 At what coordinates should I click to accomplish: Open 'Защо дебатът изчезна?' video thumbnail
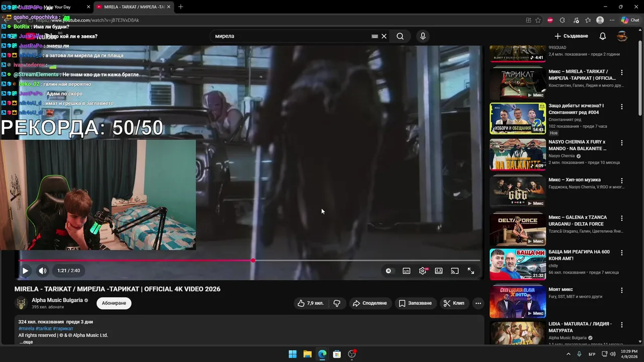(x=518, y=119)
